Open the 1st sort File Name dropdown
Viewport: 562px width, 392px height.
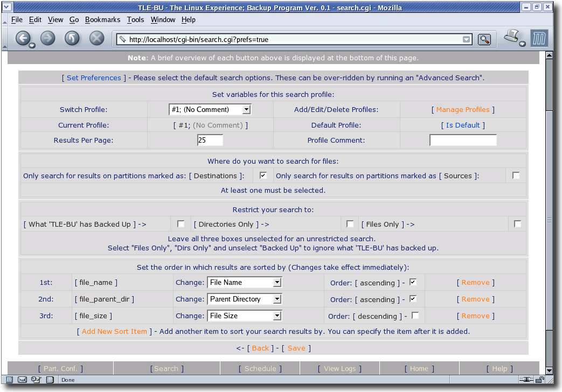pyautogui.click(x=245, y=282)
